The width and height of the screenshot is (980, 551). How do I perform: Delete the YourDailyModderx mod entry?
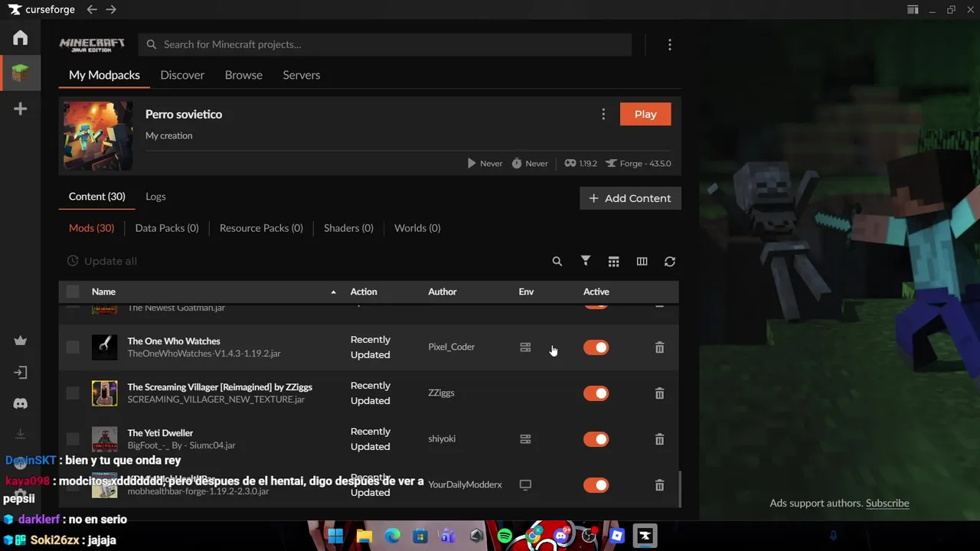pyautogui.click(x=659, y=485)
